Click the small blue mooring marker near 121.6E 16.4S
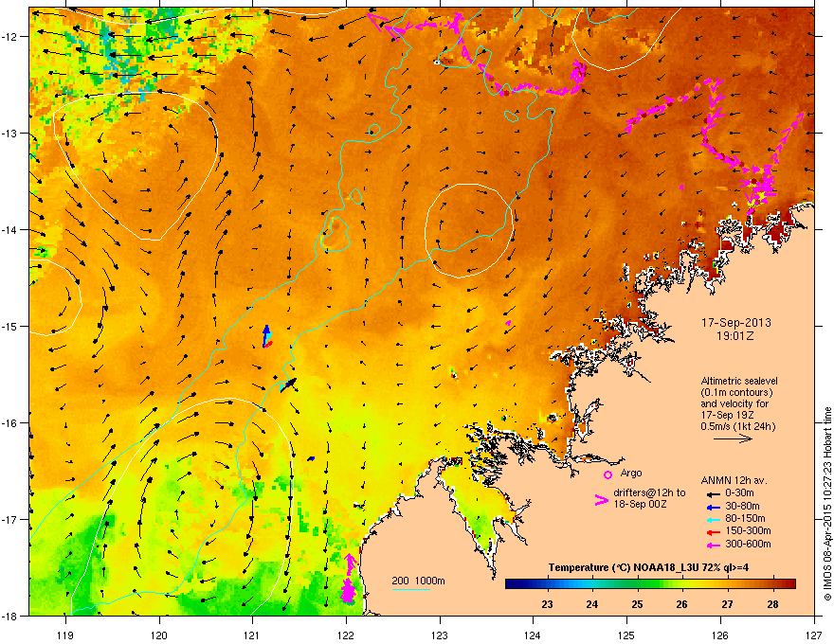This screenshot has height=644, width=834. 311,458
